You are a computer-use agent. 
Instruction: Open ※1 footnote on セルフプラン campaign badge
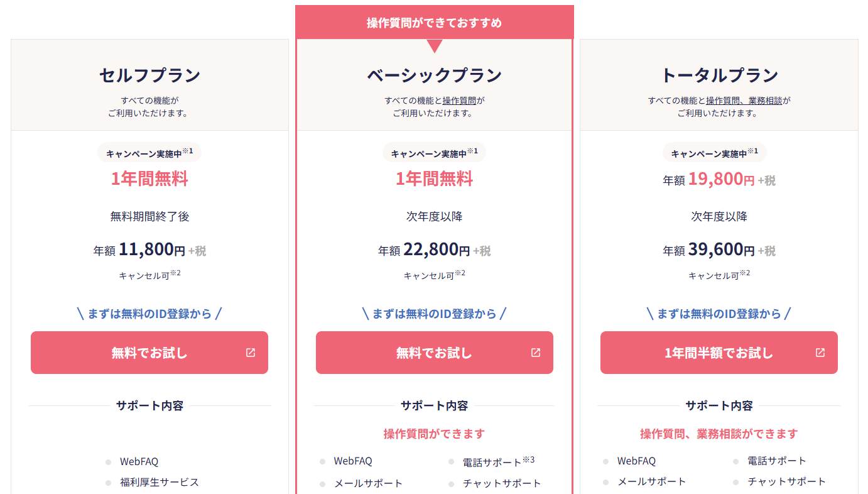tap(188, 151)
